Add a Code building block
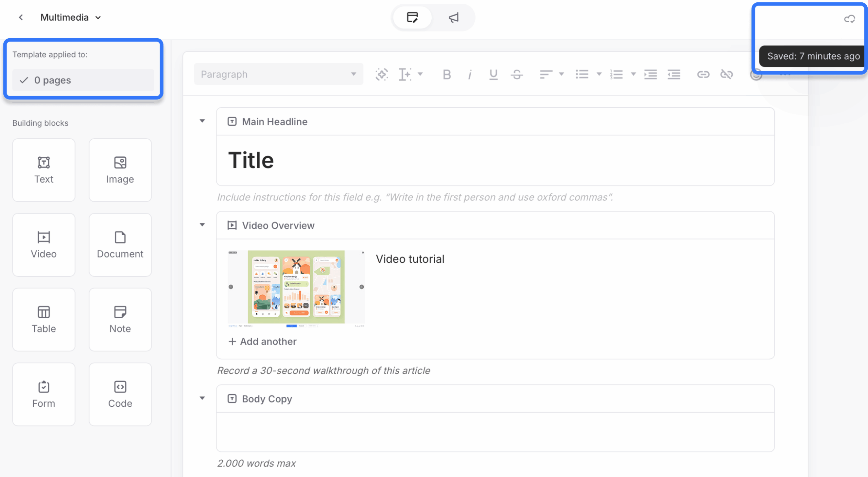 120,394
